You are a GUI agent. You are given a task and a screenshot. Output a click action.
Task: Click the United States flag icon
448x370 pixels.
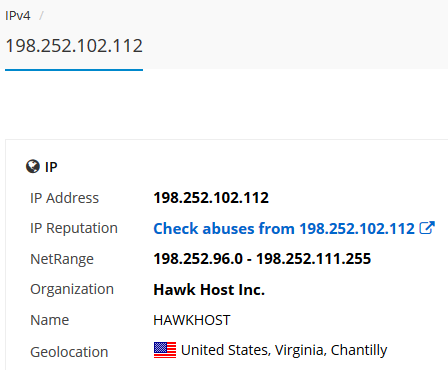point(165,350)
